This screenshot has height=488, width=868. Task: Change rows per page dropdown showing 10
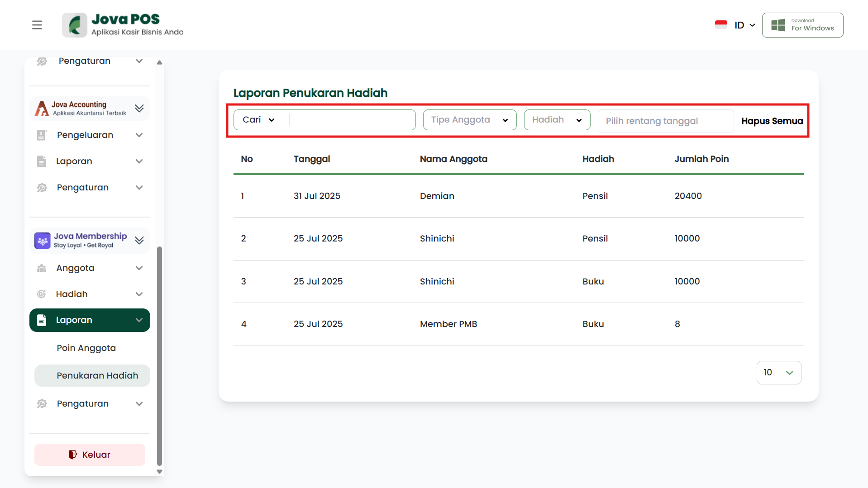[778, 373]
